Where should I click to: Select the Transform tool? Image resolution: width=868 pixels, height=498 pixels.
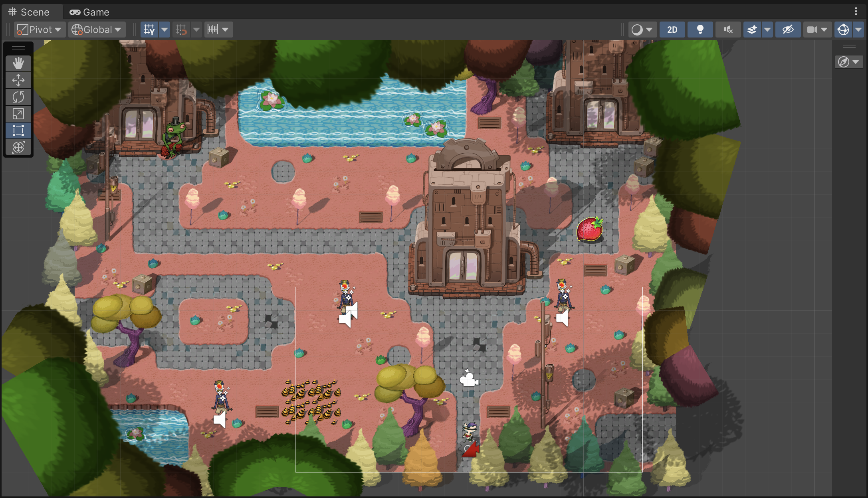click(18, 147)
